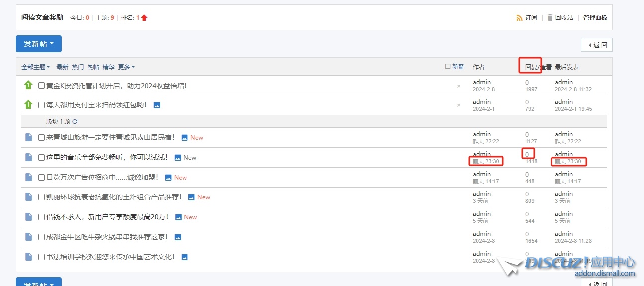Select the 精华 filter tab
Viewport: 644px width, 286px height.
coord(108,67)
